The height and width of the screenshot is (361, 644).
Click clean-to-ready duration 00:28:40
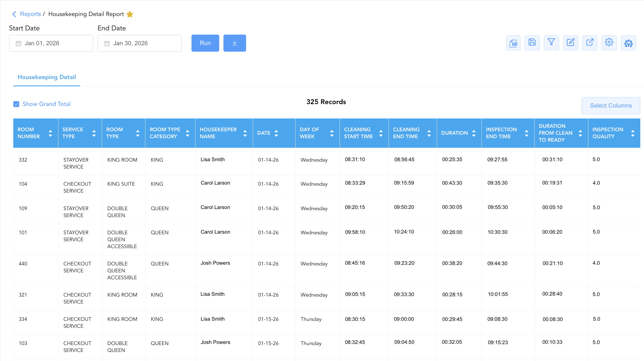tap(552, 294)
